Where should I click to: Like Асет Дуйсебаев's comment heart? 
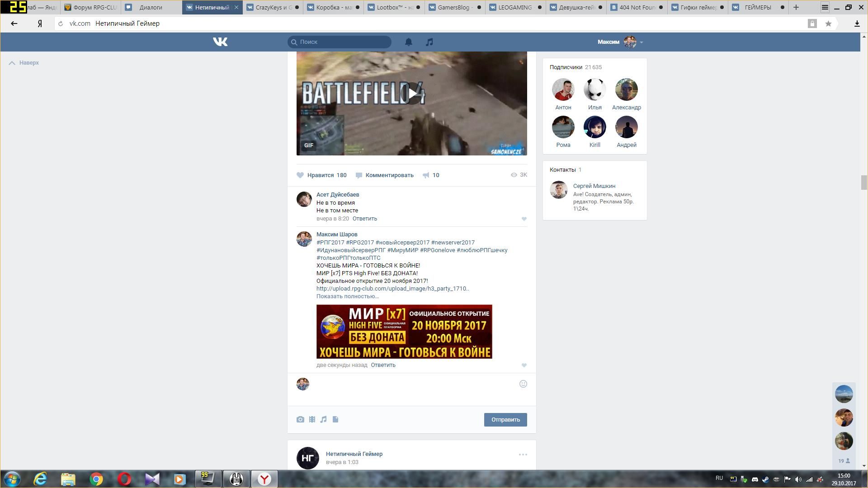click(524, 219)
